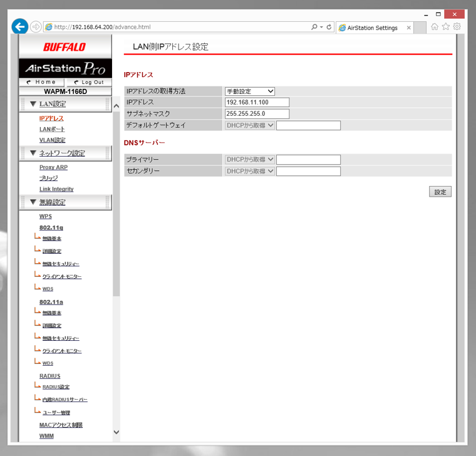Open the IPアドレス sidebar link
This screenshot has height=456, width=476.
[51, 118]
